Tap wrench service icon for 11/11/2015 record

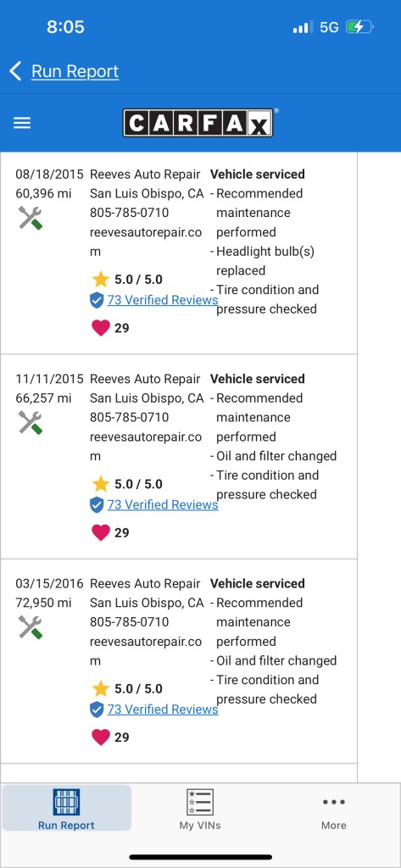pos(30,423)
